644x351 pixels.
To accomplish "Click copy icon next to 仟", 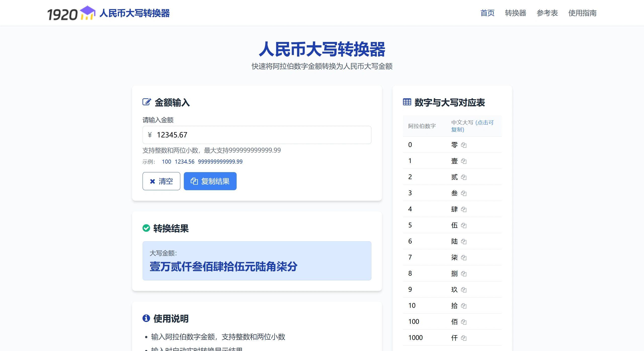I will click(x=464, y=338).
